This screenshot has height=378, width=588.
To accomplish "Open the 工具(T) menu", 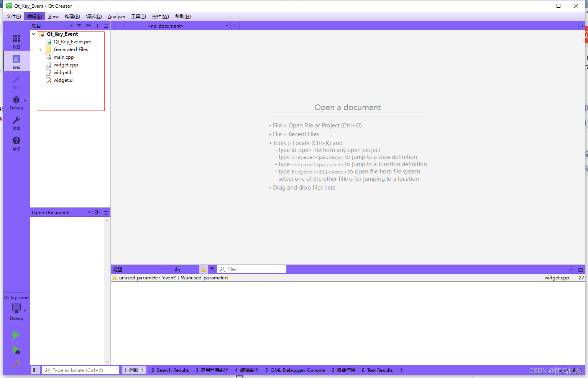I will pos(138,16).
